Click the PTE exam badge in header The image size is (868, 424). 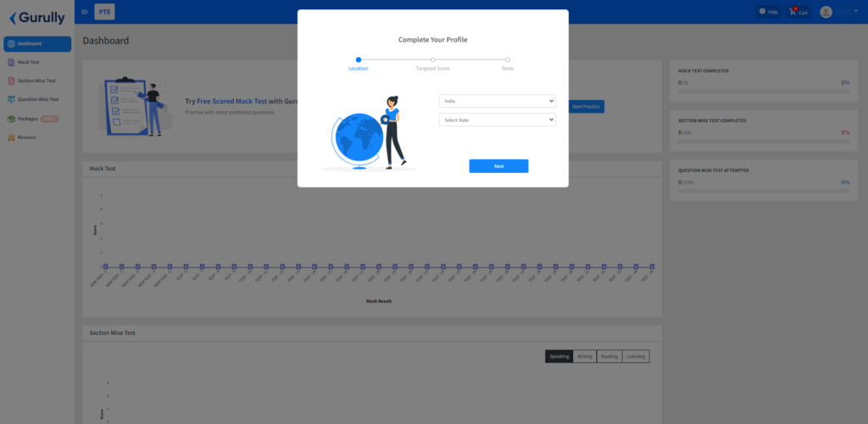click(104, 12)
